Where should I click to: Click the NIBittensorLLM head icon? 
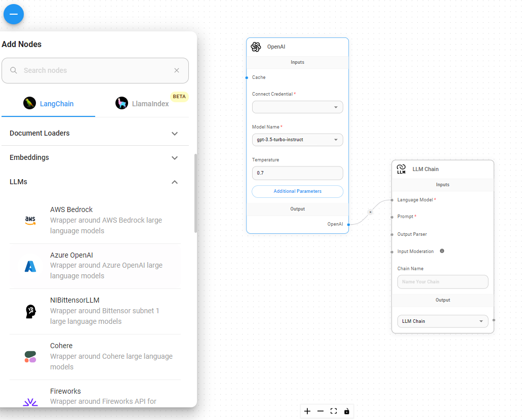tap(30, 312)
